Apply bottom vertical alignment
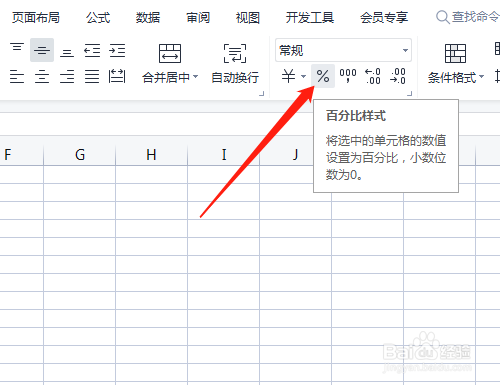Image resolution: width=500 pixels, height=385 pixels. (x=67, y=53)
